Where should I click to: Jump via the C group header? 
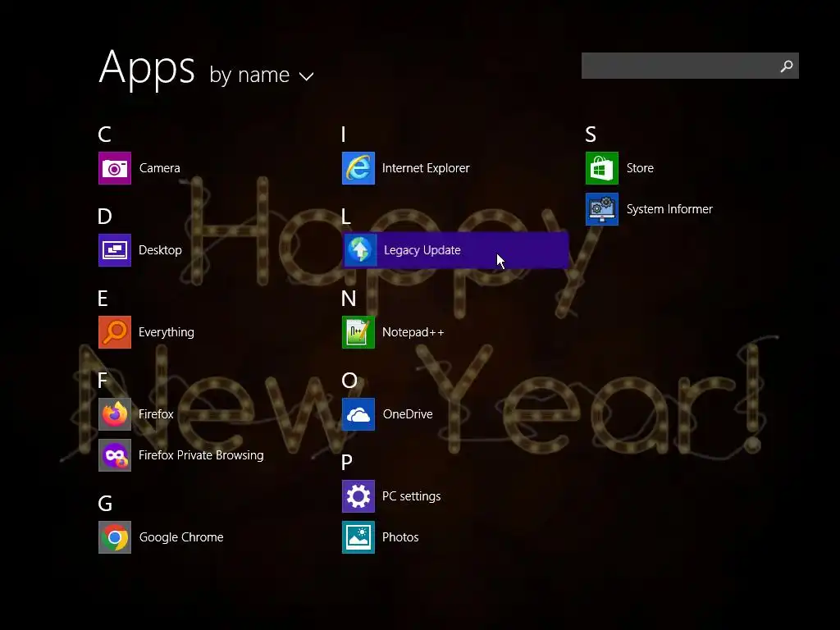[x=104, y=134]
